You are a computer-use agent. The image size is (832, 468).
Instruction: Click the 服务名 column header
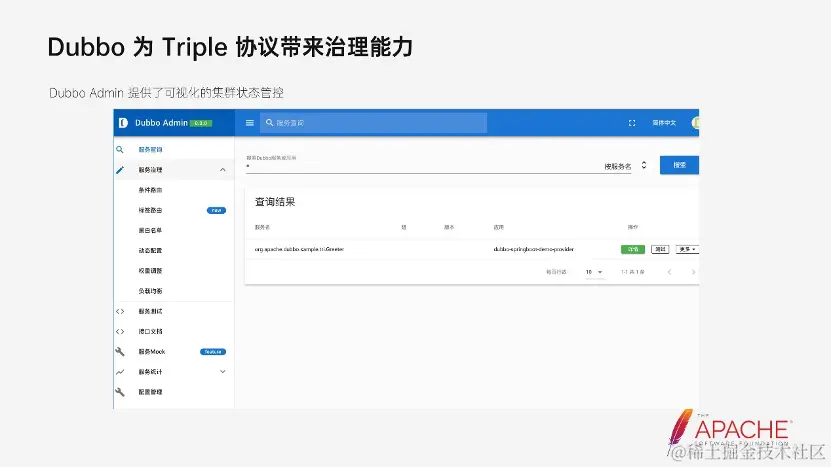pos(262,228)
